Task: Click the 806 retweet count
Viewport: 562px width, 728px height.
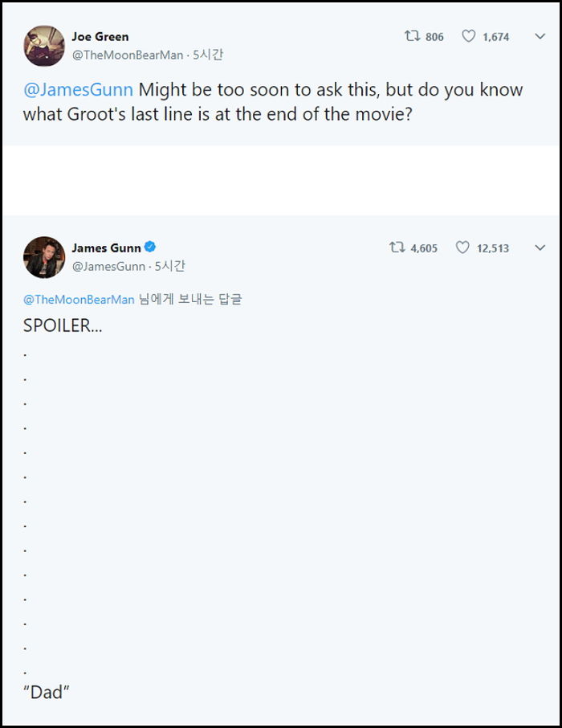Action: point(434,37)
